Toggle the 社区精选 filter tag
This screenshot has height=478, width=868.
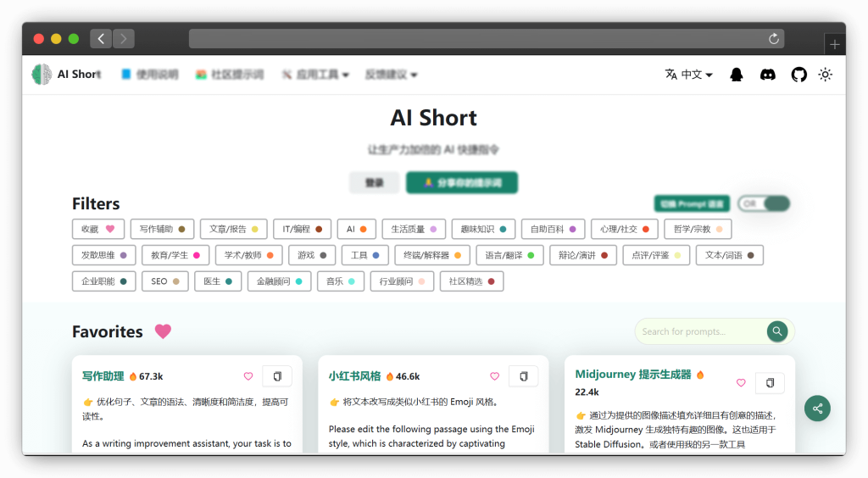tap(471, 281)
